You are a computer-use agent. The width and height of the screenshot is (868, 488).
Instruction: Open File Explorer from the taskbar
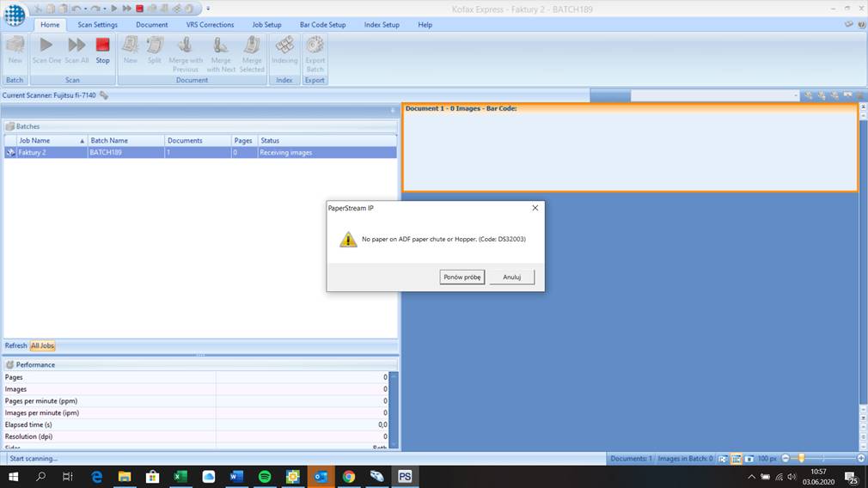coord(125,476)
